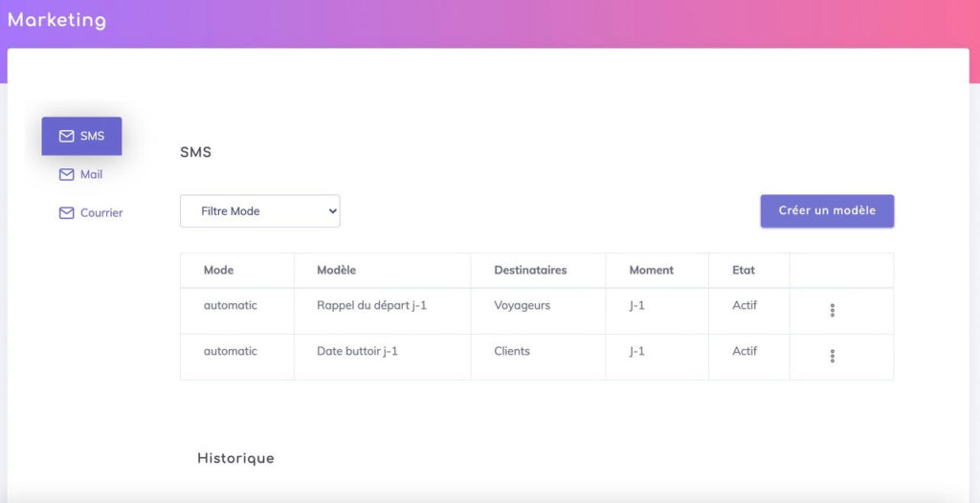Click the Modèle column header
The image size is (980, 503).
pyautogui.click(x=336, y=271)
